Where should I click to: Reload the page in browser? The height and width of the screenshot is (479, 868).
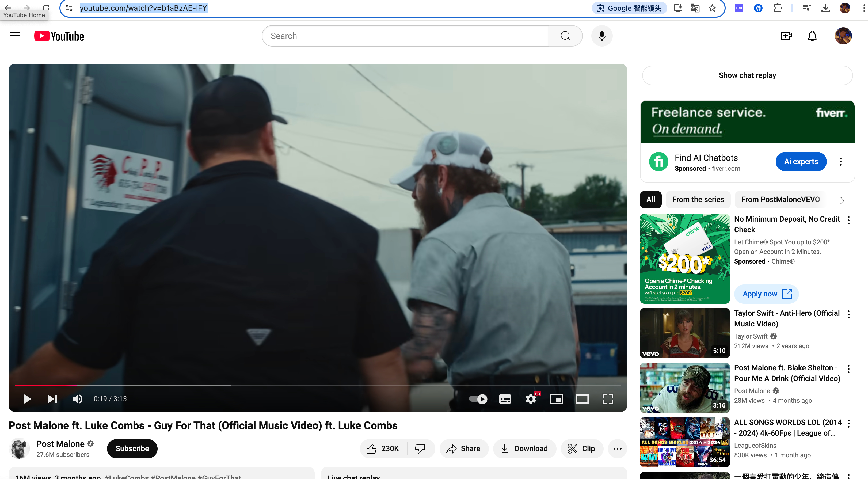pyautogui.click(x=46, y=7)
